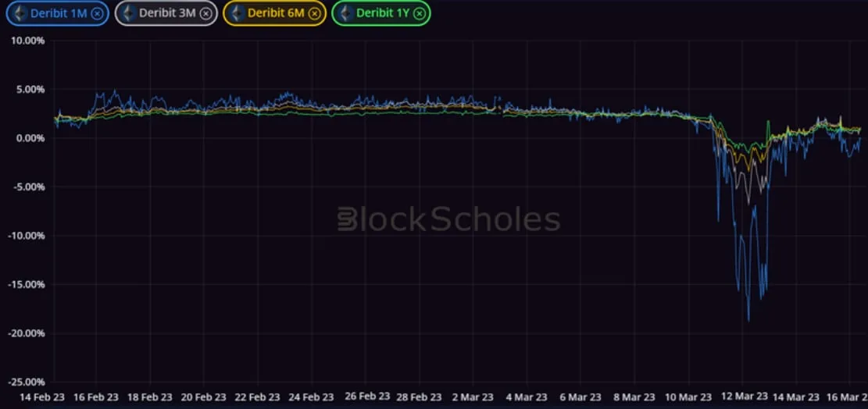Click the -5.00% y-axis label
This screenshot has height=409, width=868.
click(x=28, y=187)
